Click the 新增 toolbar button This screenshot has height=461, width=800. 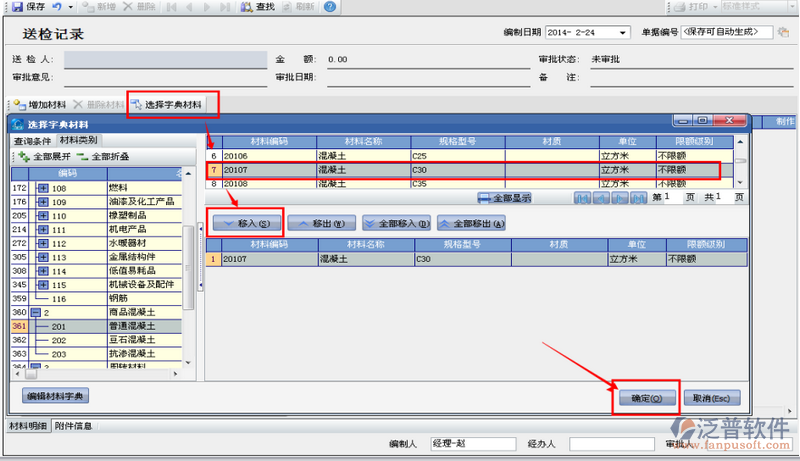[x=99, y=7]
